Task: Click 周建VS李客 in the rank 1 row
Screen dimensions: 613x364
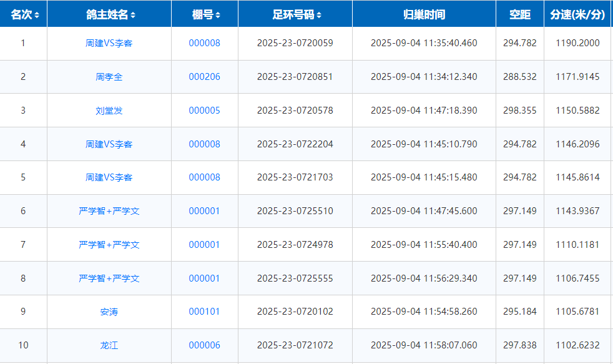Action: point(109,43)
